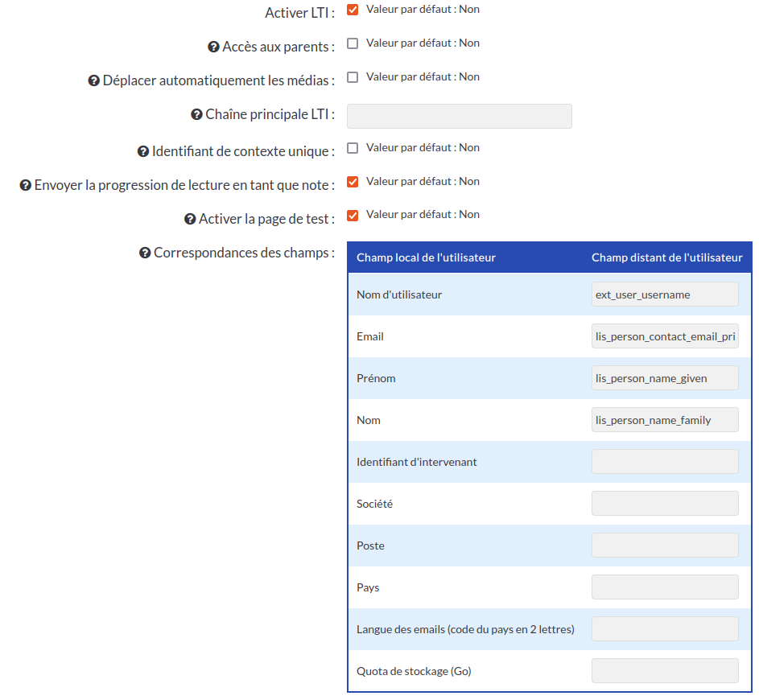
Task: Edit the ext_user_username field for Nom d'utilisateur
Action: tap(665, 294)
